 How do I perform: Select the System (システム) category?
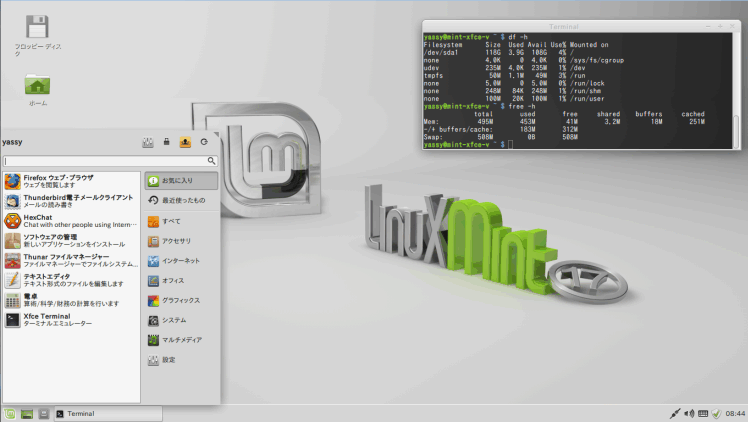(x=181, y=320)
